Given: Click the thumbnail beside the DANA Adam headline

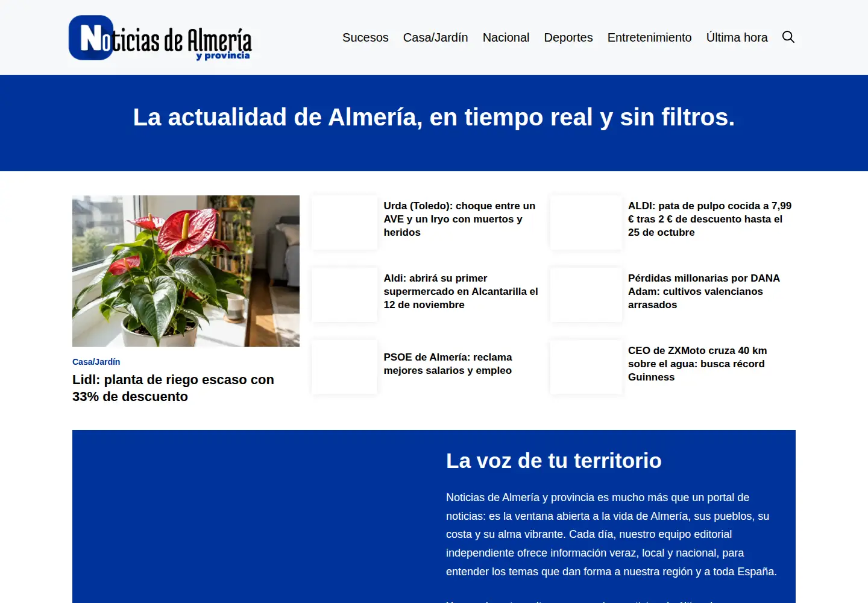Looking at the screenshot, I should tap(586, 295).
